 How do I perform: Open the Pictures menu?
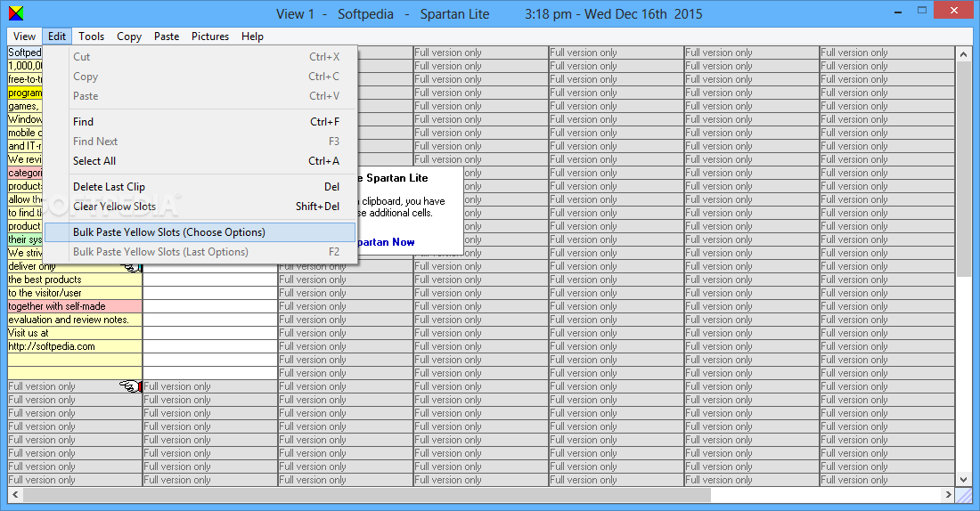(210, 36)
